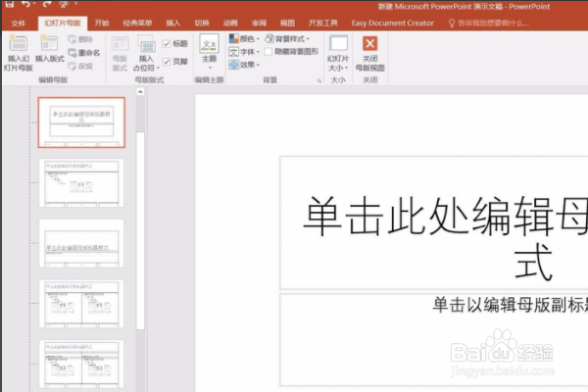The height and width of the screenshot is (392, 588).
Task: Select the 视图 tab
Action: 287,24
